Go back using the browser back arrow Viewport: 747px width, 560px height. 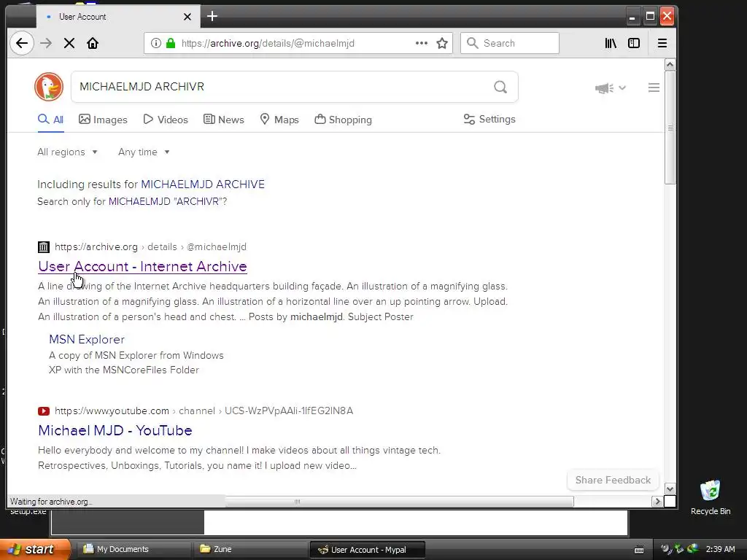tap(21, 43)
